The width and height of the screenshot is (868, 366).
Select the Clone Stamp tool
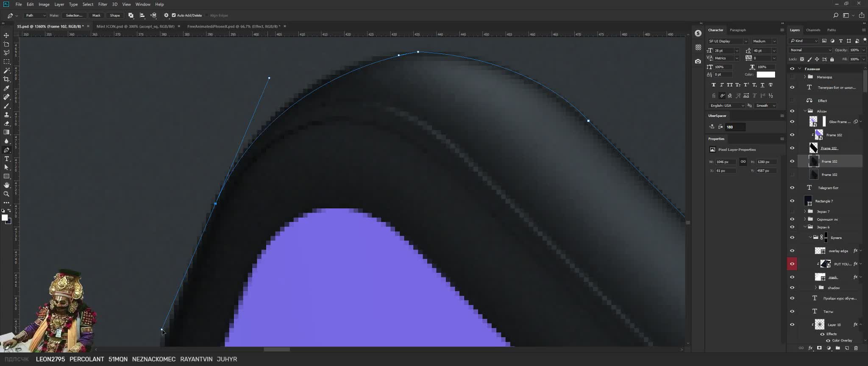[6, 115]
